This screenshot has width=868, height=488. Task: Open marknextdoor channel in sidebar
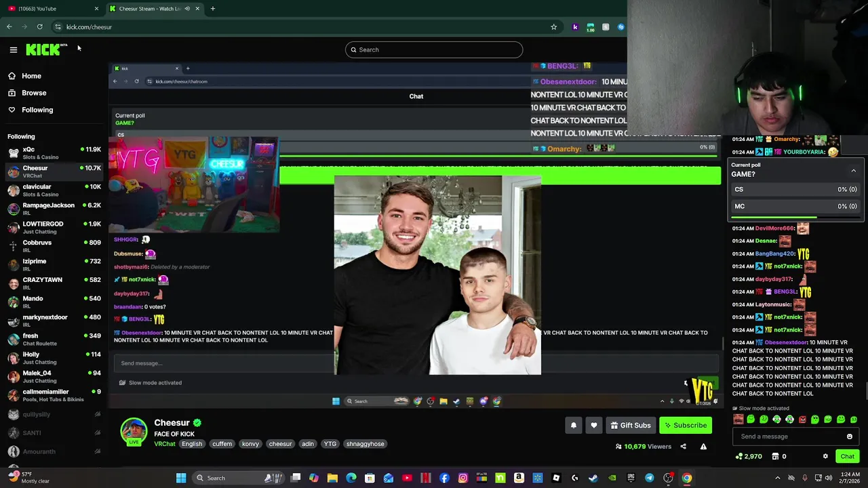53,321
